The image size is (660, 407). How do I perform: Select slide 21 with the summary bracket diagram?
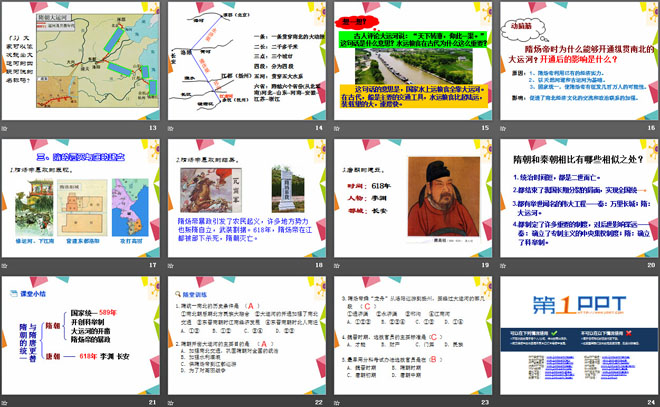tap(81, 335)
